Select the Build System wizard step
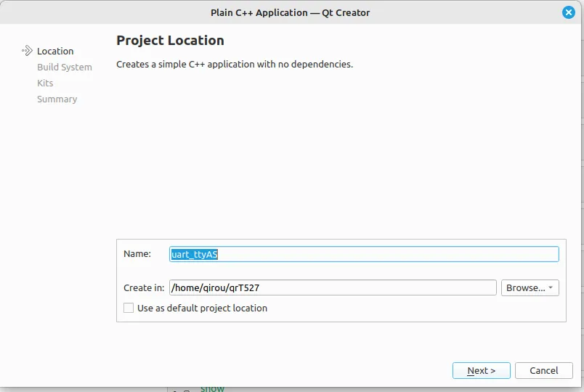 pyautogui.click(x=65, y=67)
